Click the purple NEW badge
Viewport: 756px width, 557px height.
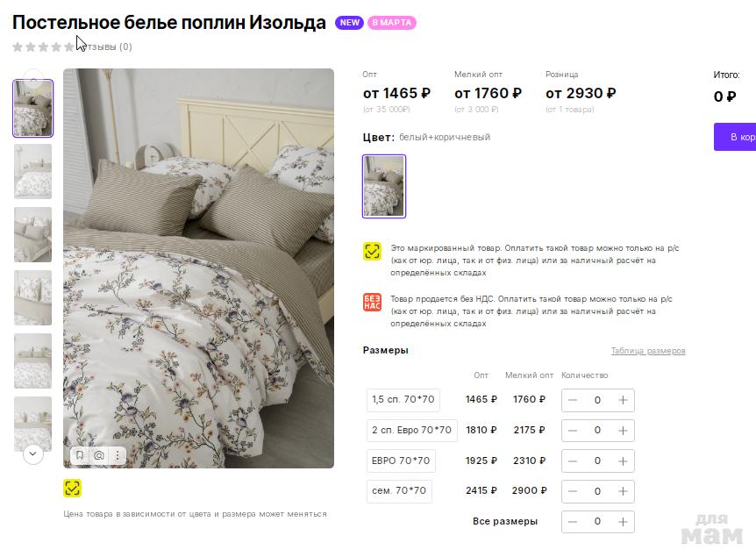pos(350,23)
